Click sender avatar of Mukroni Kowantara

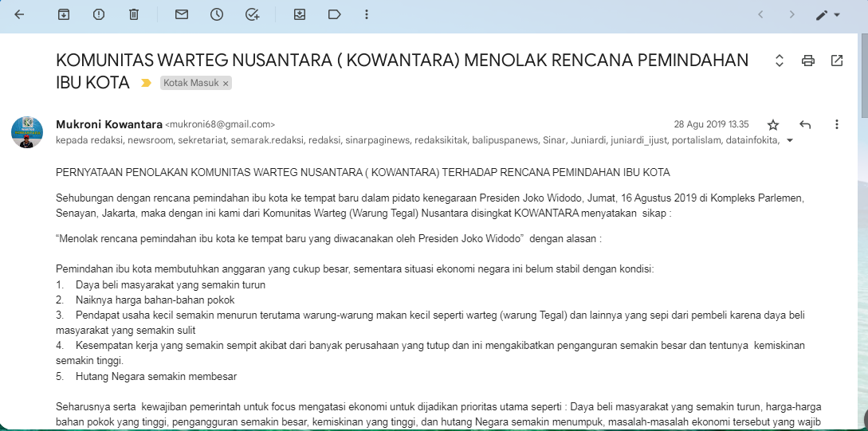coord(27,132)
